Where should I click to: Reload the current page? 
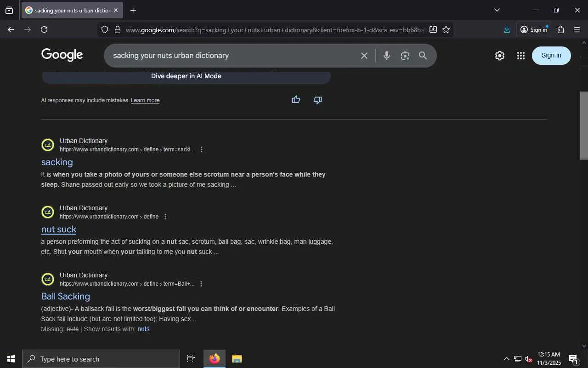tap(44, 29)
